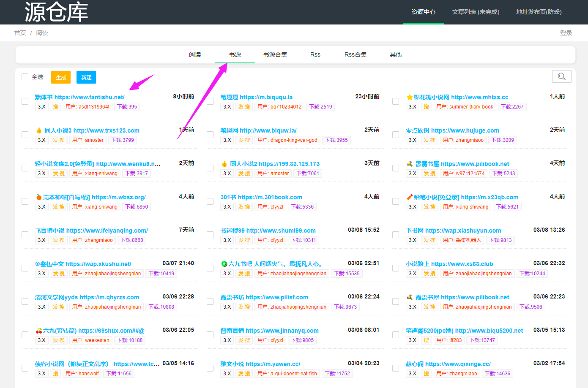Open 雅文小说 yawen.cc source
The width and height of the screenshot is (588, 388).
pos(260,364)
